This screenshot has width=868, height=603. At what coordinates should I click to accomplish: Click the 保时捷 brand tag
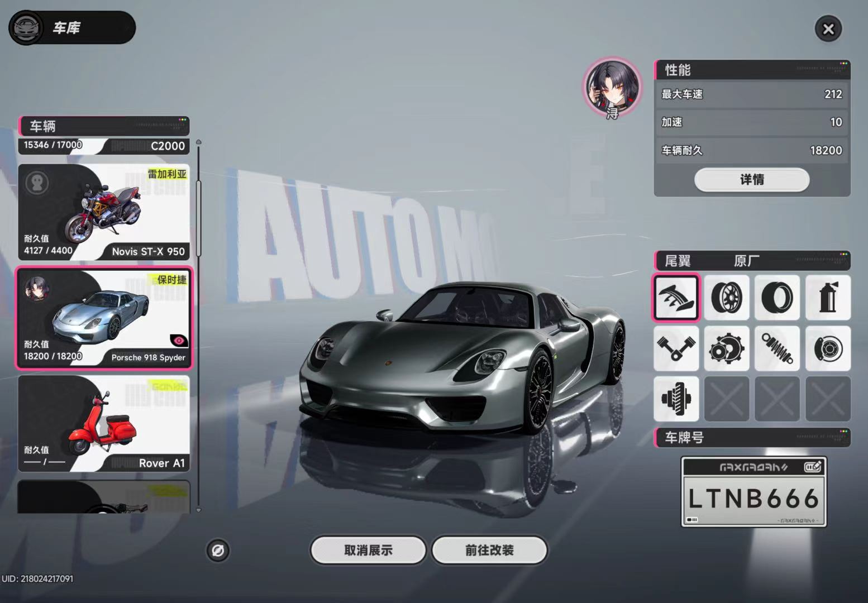[171, 280]
